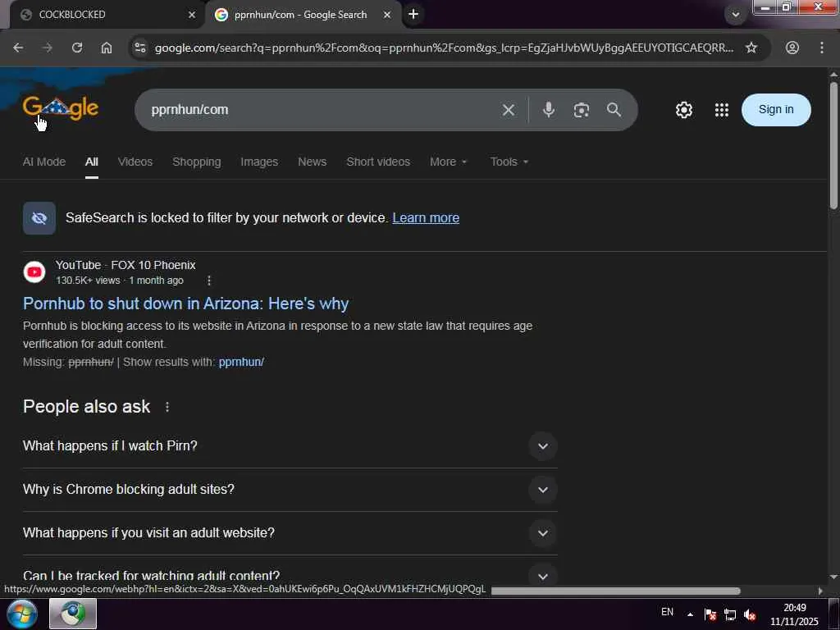Click the 'YouTube · FOX 10 Phoenix' source text
Screen dimensions: 840x630
click(126, 265)
